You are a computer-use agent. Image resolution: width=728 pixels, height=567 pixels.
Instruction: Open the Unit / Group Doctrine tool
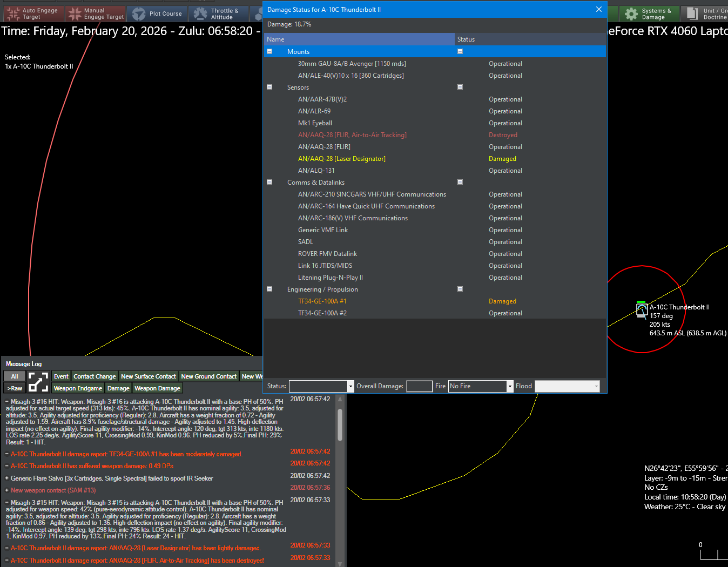(x=705, y=13)
